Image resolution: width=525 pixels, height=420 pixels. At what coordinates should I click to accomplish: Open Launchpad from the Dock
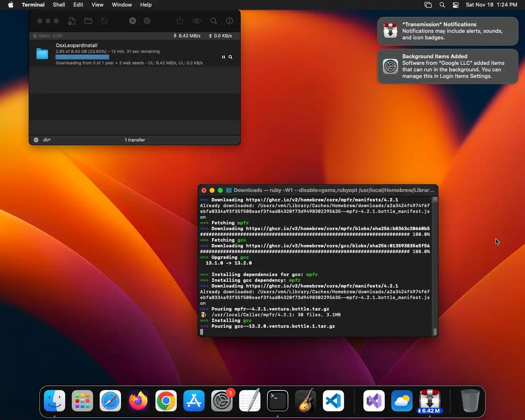pos(82,401)
